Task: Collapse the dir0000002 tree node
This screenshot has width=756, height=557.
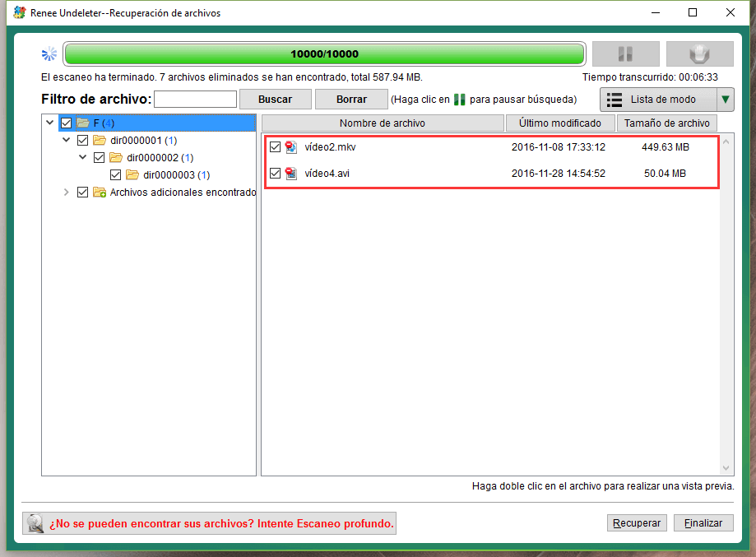Action: coord(82,157)
